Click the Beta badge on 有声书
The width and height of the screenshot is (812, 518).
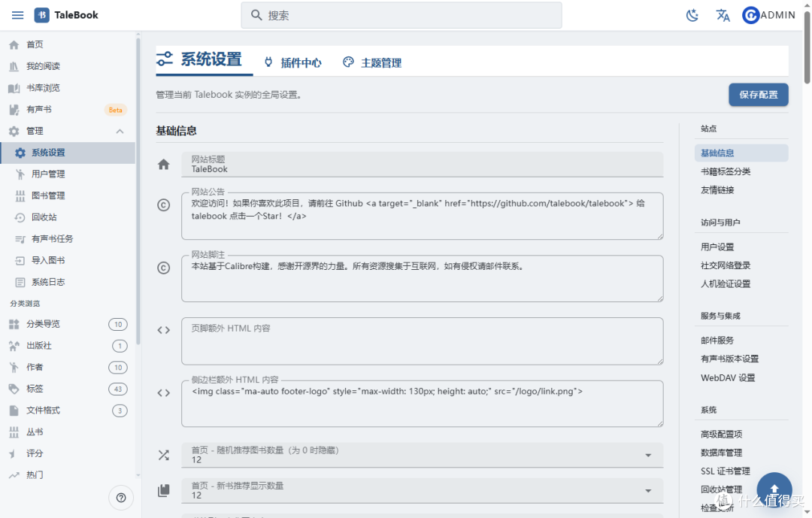[x=116, y=110]
